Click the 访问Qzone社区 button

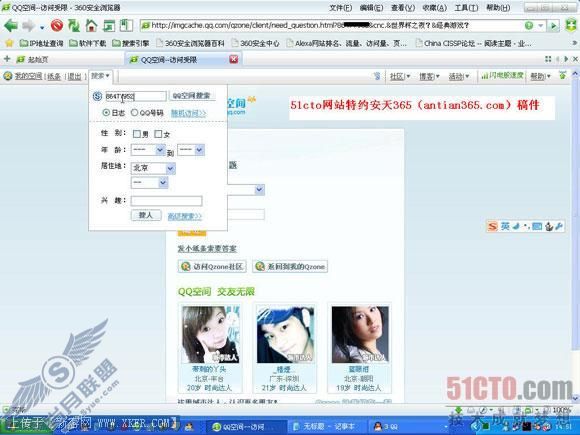(212, 266)
